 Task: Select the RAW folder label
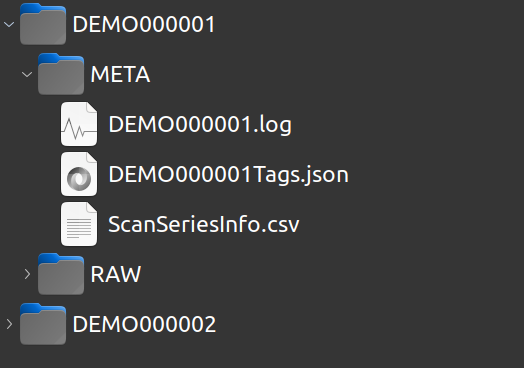pos(116,274)
